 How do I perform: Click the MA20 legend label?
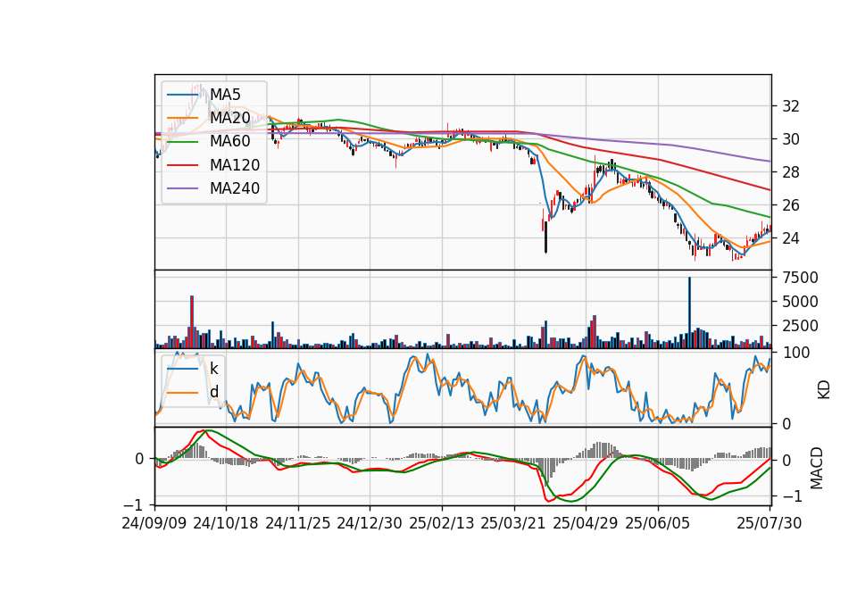(230, 118)
